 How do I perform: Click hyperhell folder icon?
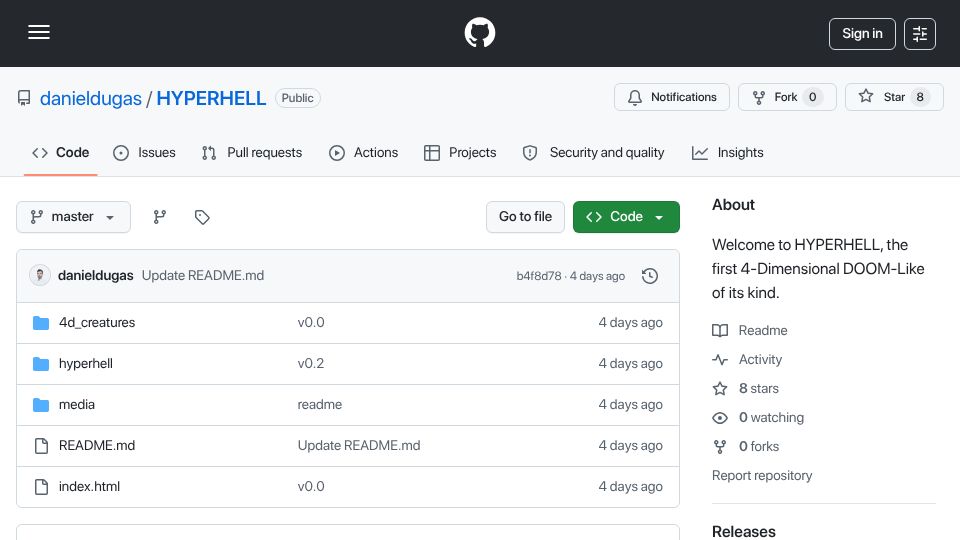(41, 364)
